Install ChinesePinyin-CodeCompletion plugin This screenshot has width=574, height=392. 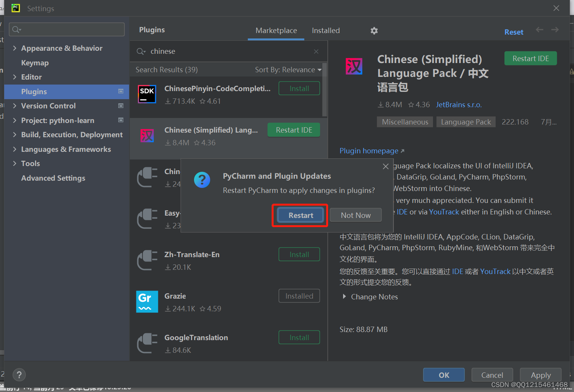(x=299, y=88)
